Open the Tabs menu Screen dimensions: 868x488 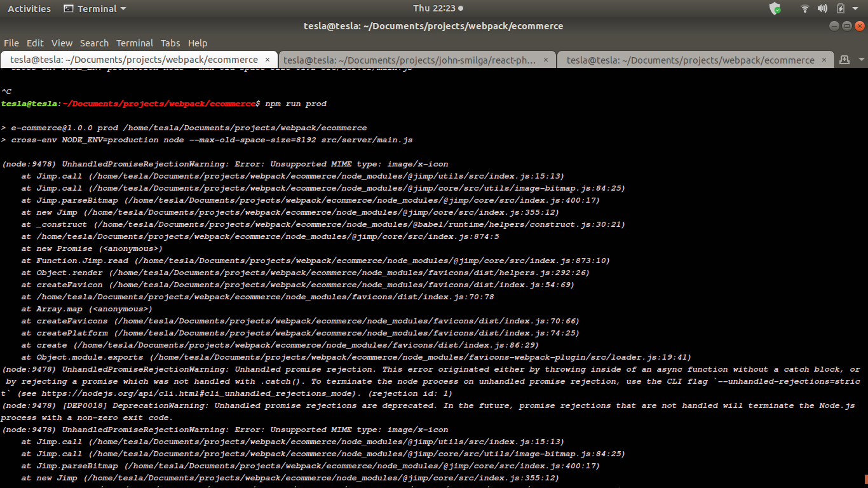[x=170, y=43]
